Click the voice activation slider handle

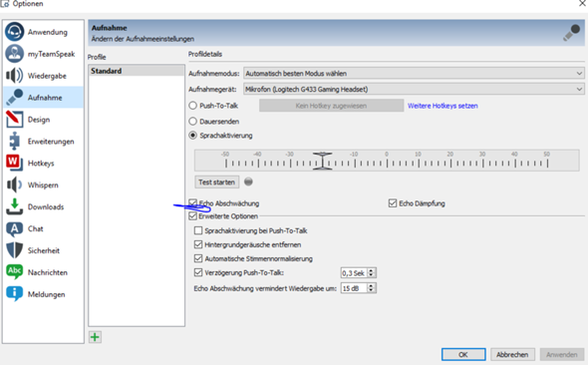point(322,162)
